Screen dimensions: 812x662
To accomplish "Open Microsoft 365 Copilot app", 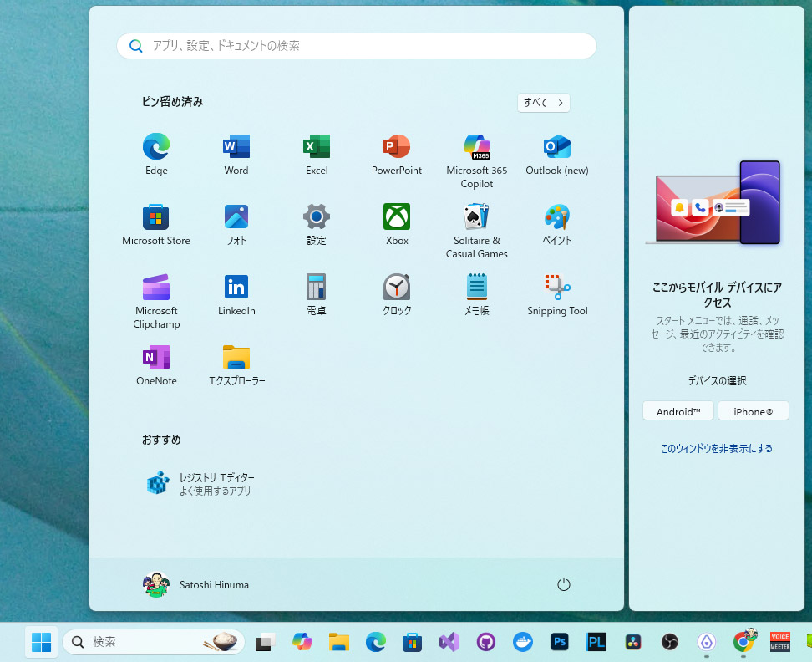I will point(477,161).
